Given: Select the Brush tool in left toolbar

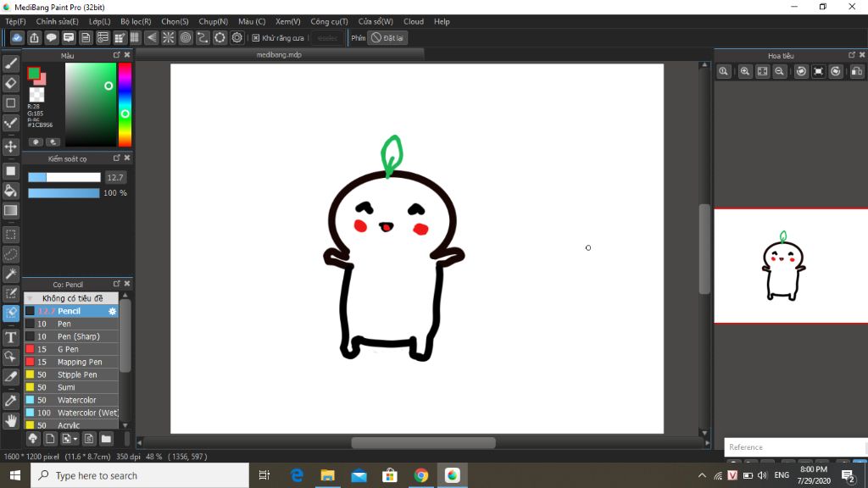Looking at the screenshot, I should click(10, 64).
